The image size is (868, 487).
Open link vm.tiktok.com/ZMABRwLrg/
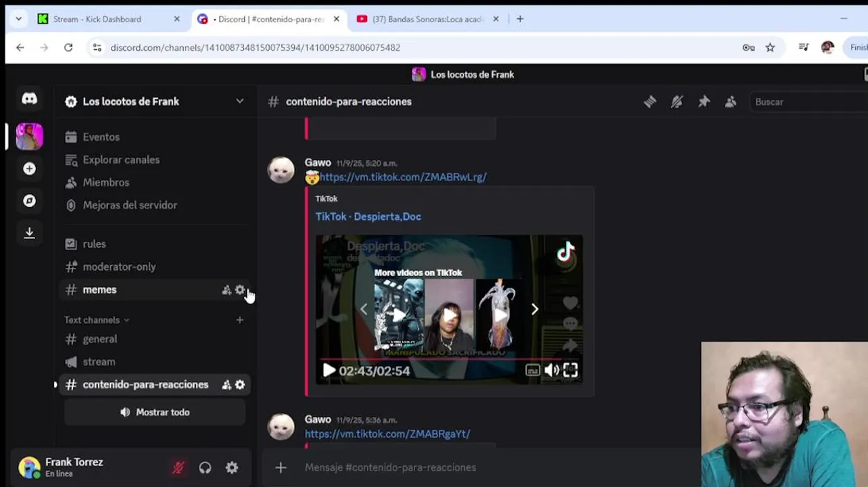[x=403, y=177]
